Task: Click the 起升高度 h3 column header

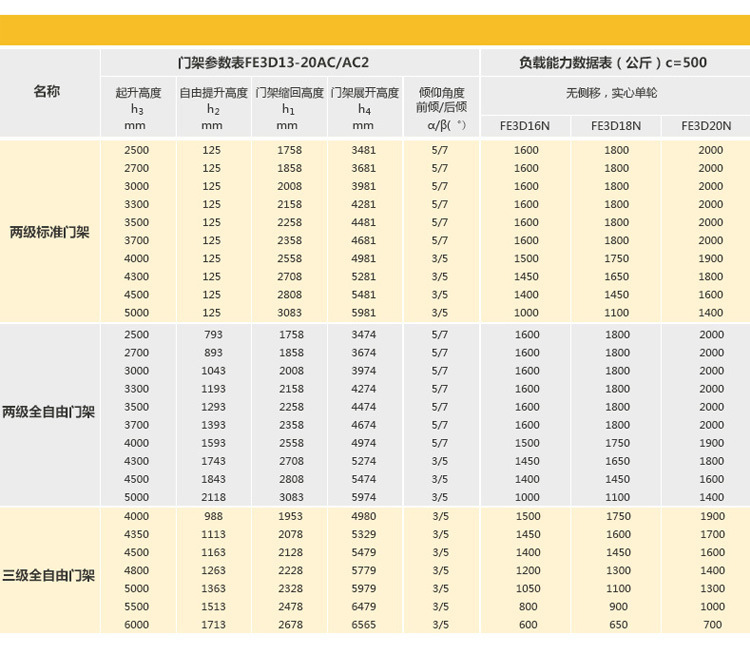Action: point(138,109)
